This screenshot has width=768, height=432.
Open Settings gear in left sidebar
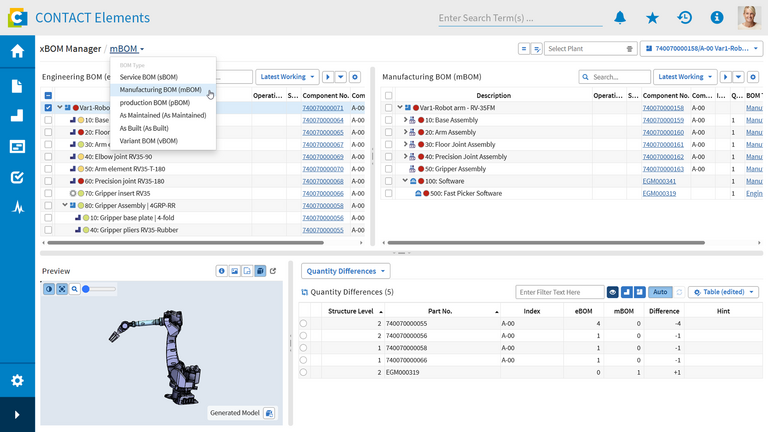[17, 381]
